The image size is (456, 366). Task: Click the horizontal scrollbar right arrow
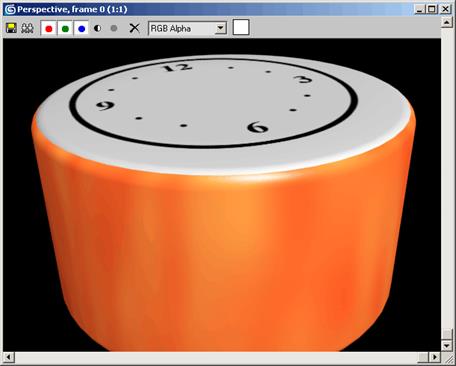pyautogui.click(x=435, y=357)
